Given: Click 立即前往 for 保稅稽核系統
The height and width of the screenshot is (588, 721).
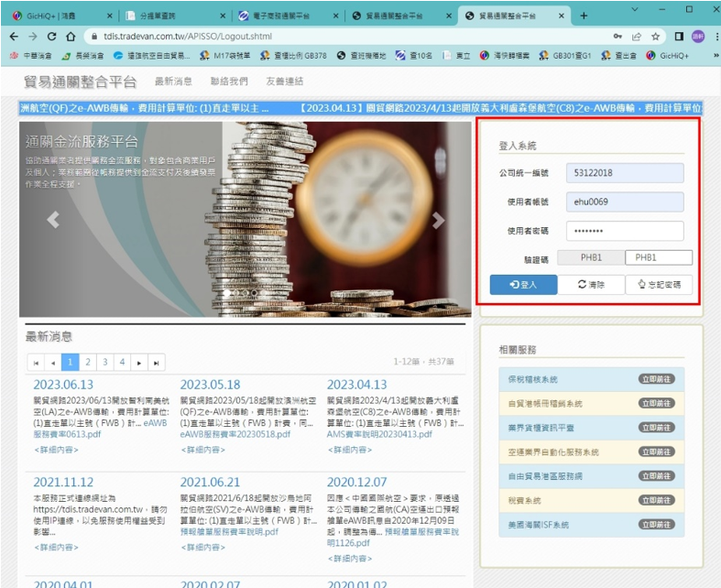Looking at the screenshot, I should pos(655,379).
